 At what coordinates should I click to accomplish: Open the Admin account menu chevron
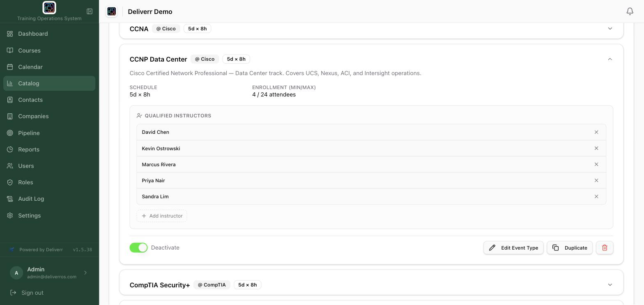tap(85, 273)
